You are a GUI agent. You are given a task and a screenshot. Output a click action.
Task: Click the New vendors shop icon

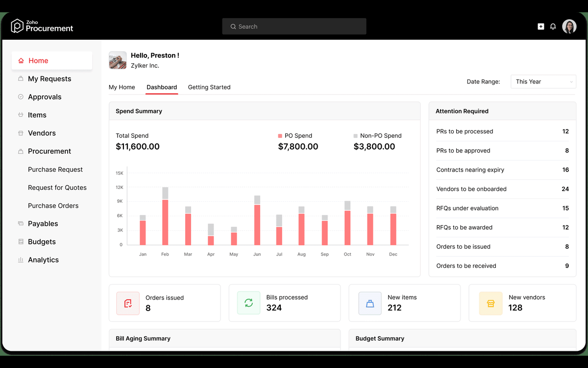(x=490, y=303)
